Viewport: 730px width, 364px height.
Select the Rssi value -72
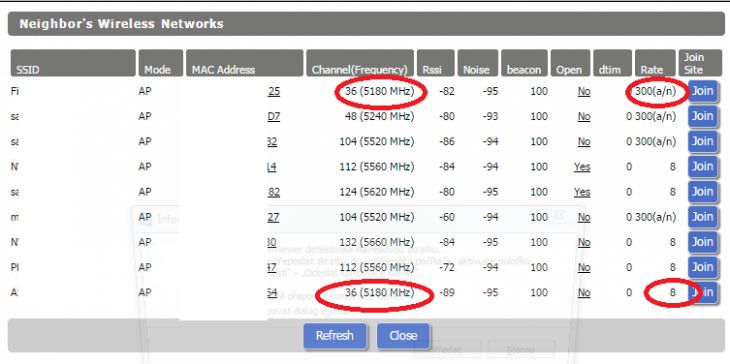[446, 267]
